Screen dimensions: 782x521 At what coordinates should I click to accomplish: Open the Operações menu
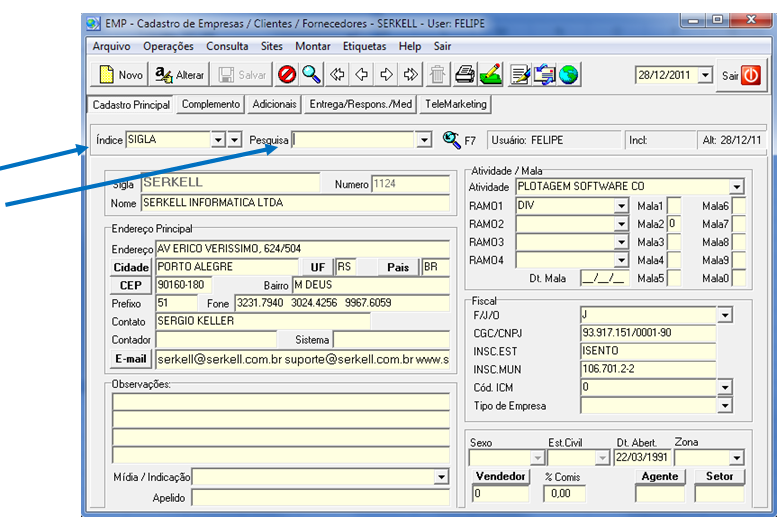click(168, 46)
